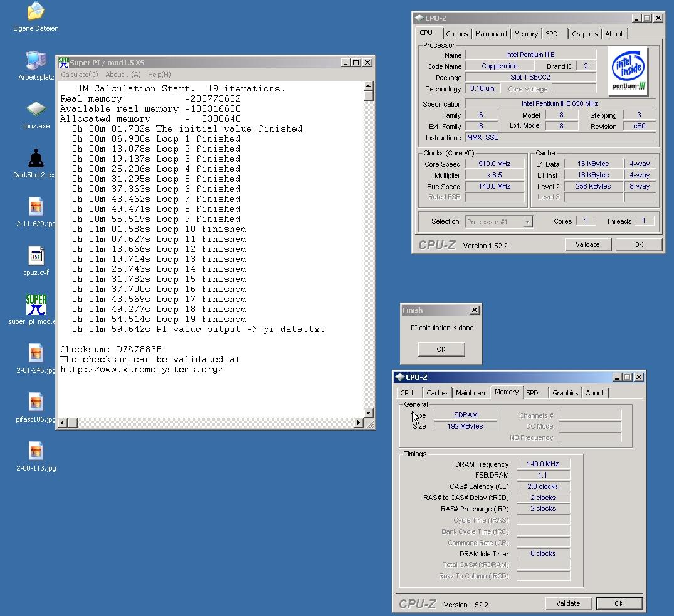Open the Help menu in Super PI
This screenshot has height=616, width=674.
click(159, 75)
